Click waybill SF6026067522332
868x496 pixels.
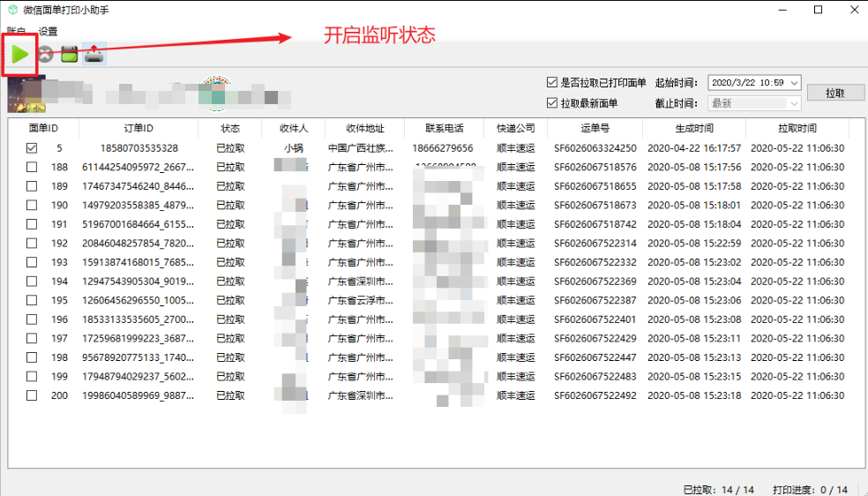(595, 262)
